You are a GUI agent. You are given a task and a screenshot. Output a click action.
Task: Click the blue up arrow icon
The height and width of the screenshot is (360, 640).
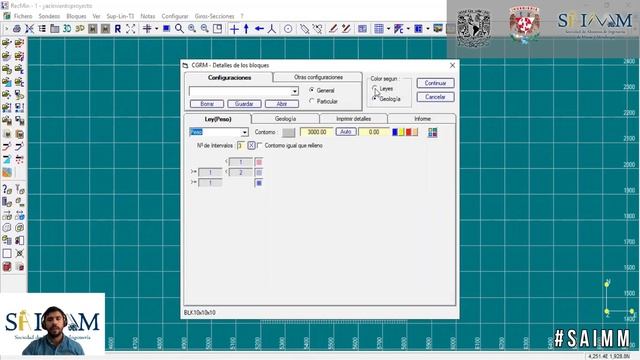click(246, 29)
